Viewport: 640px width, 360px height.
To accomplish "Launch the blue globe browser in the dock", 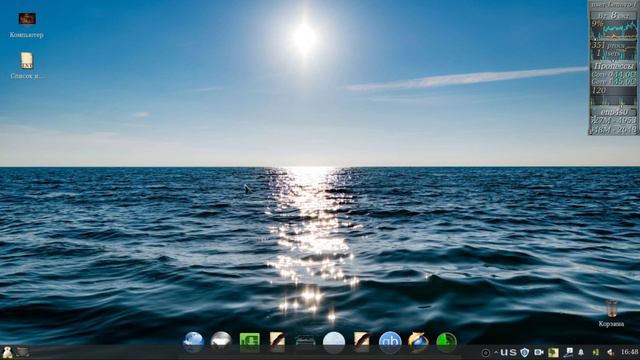I will (x=193, y=342).
